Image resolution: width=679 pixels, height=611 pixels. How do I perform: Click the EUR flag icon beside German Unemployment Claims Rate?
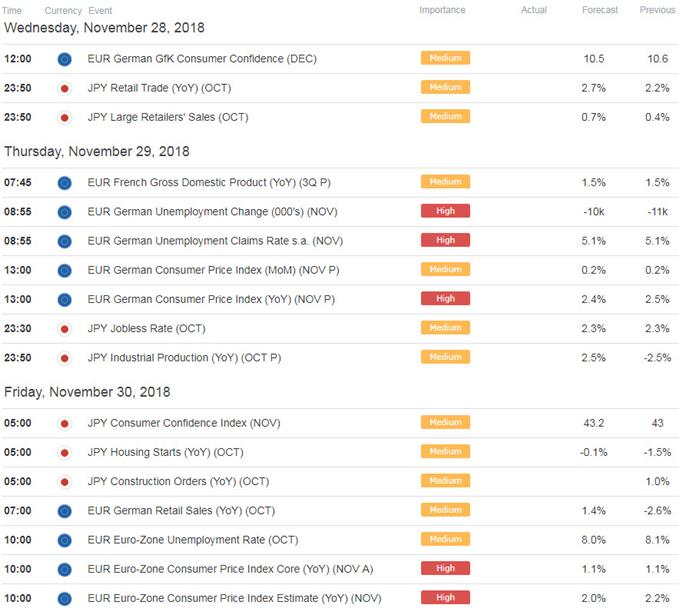(65, 241)
